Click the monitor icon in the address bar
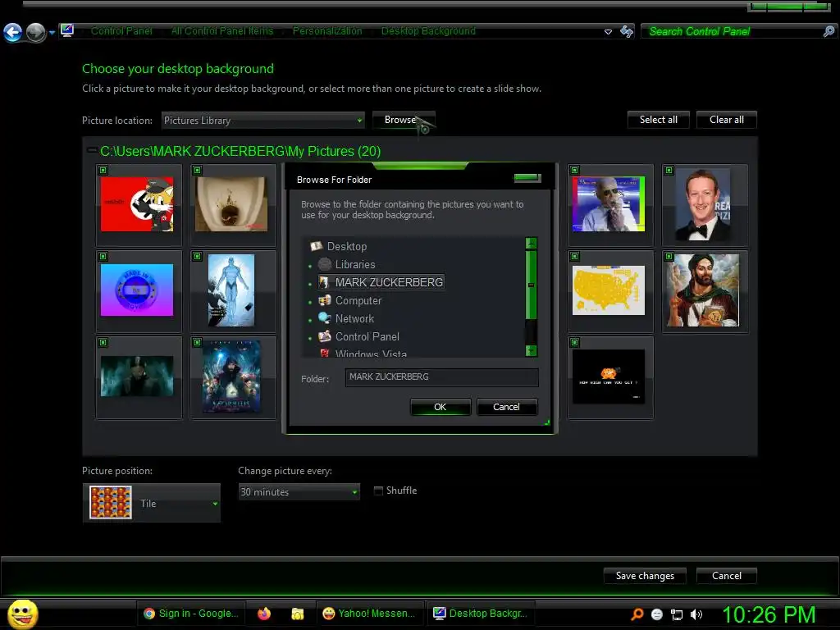Viewport: 840px width, 630px height. (67, 30)
